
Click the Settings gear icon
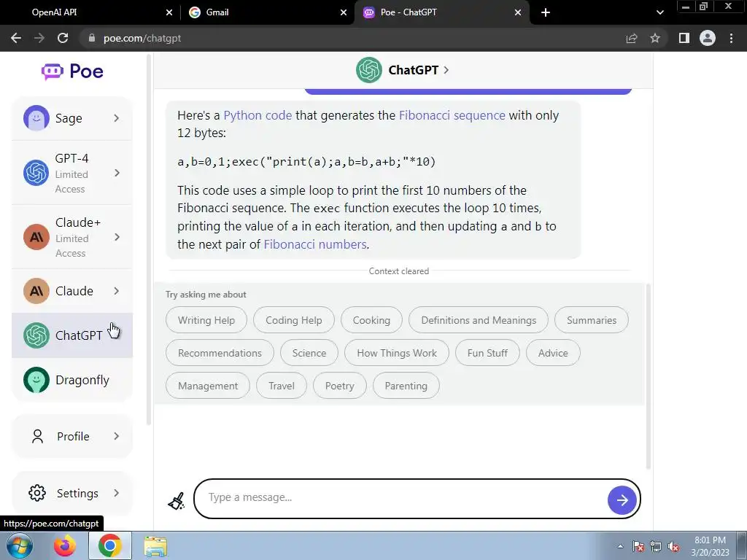pos(37,493)
